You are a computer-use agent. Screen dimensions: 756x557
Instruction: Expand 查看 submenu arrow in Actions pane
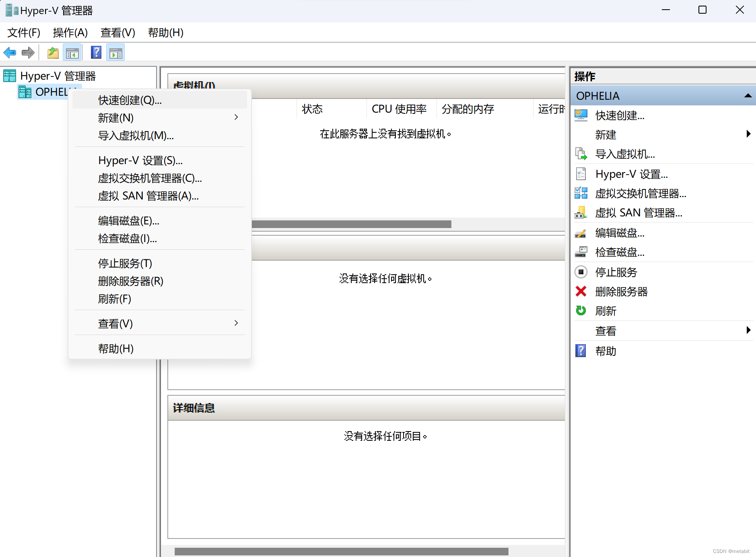(748, 330)
